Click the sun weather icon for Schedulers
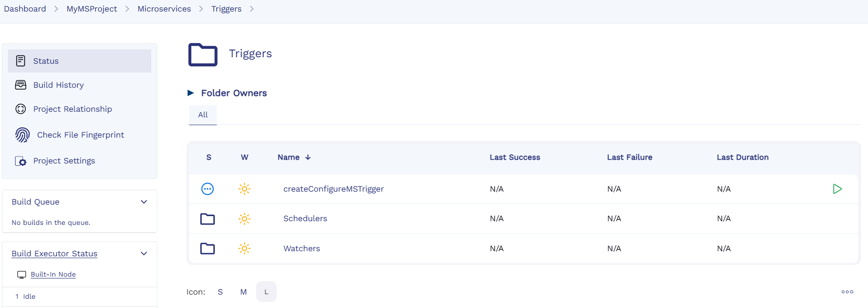Viewport: 868px width, 308px height. click(244, 219)
